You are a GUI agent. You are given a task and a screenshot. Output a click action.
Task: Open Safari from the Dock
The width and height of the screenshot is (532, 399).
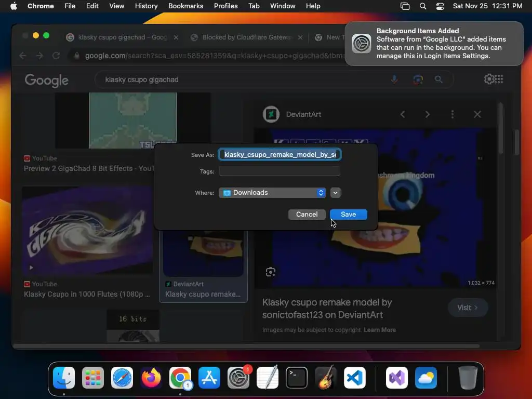[122, 378]
